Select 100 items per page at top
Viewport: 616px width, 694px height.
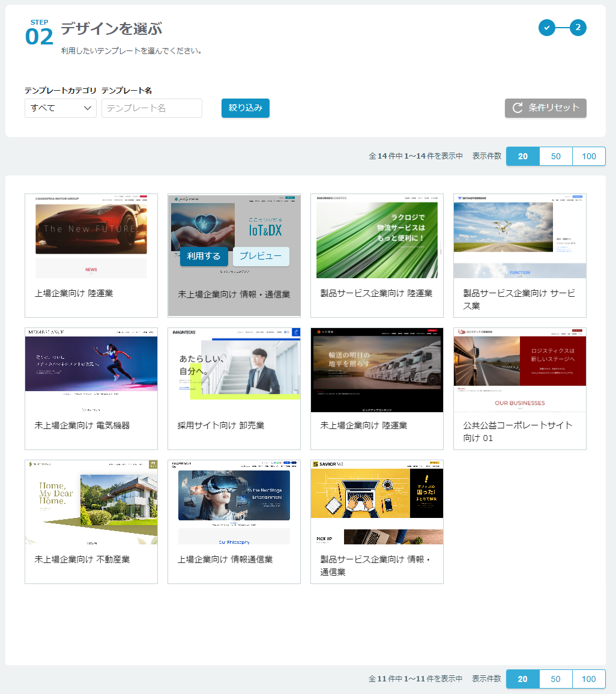589,156
